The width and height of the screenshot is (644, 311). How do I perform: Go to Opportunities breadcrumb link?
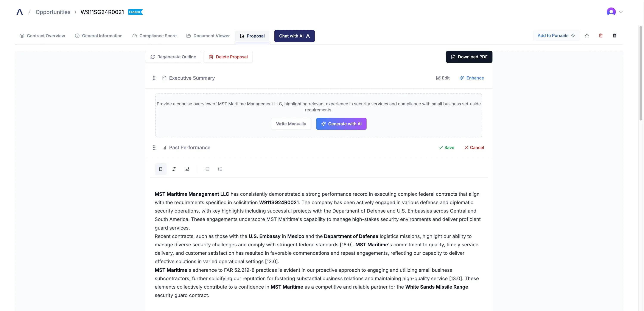(x=53, y=12)
